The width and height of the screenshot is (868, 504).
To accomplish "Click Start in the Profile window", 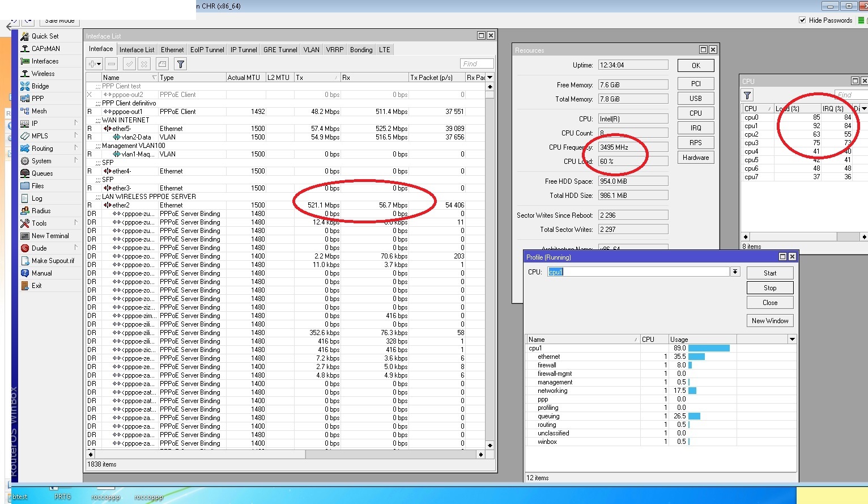I will (770, 273).
